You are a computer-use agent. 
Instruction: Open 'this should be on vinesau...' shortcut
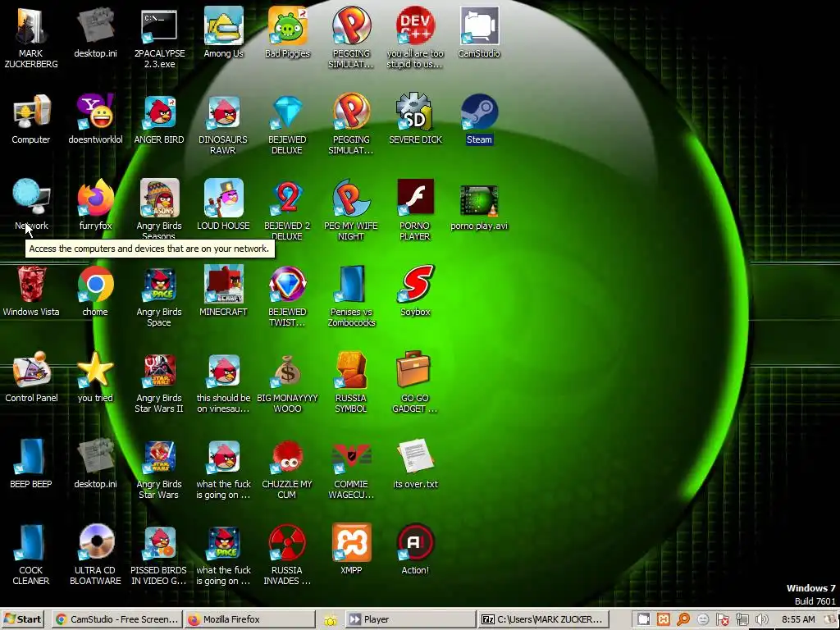coord(223,371)
